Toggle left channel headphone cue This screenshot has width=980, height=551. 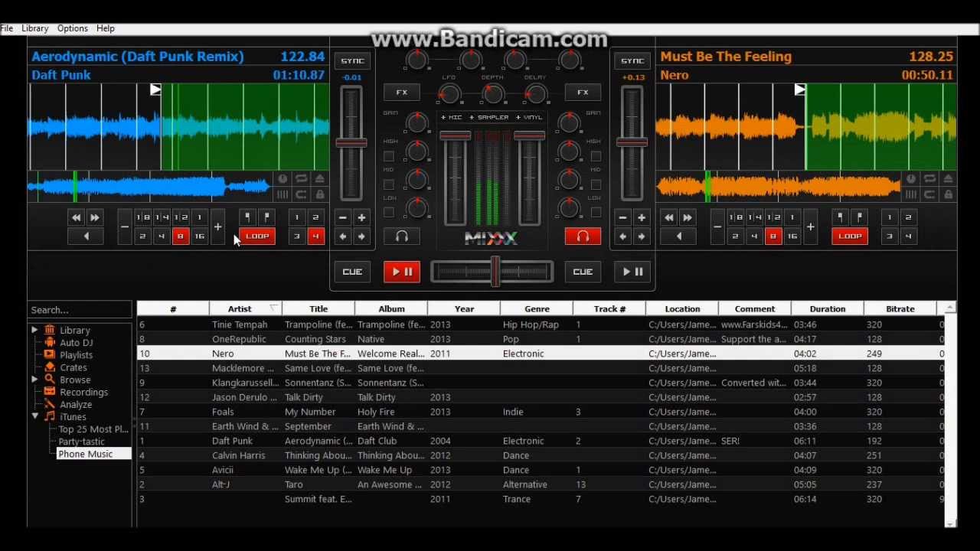pyautogui.click(x=402, y=236)
